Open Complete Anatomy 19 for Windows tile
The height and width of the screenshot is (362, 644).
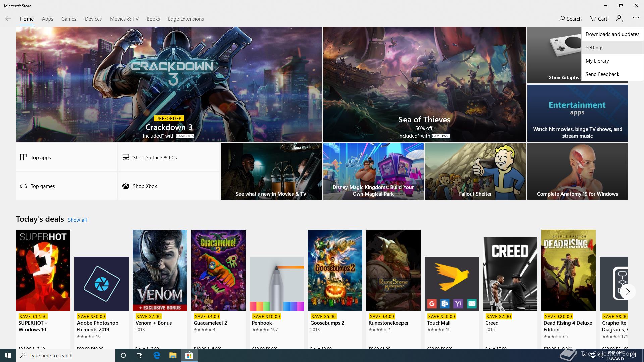click(577, 172)
